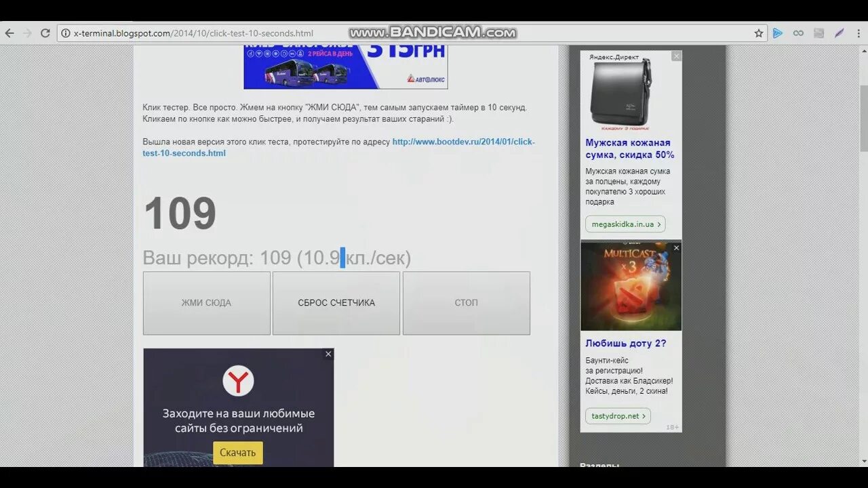Screen dimensions: 868x488
Task: Bookmark this page with the star icon
Action: [x=759, y=33]
